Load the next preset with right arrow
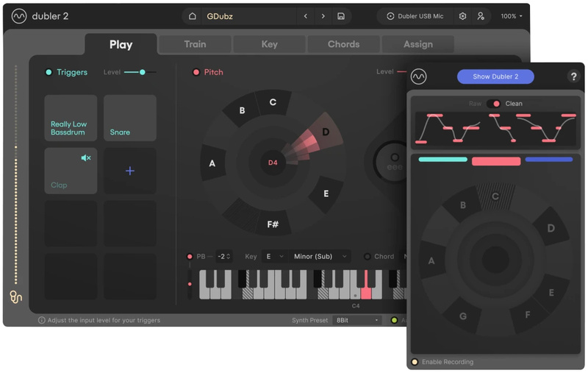588x373 pixels. [323, 16]
